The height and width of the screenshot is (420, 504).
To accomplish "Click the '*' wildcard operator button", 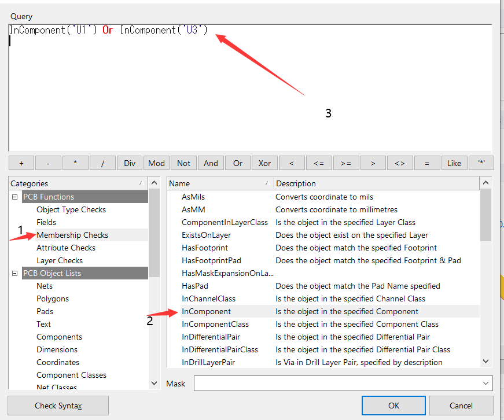I will (481, 163).
